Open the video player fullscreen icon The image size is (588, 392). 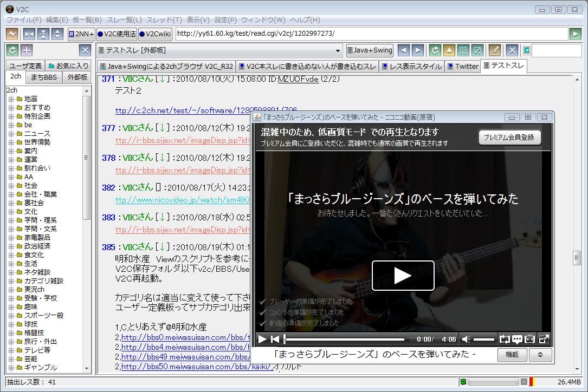point(544,339)
